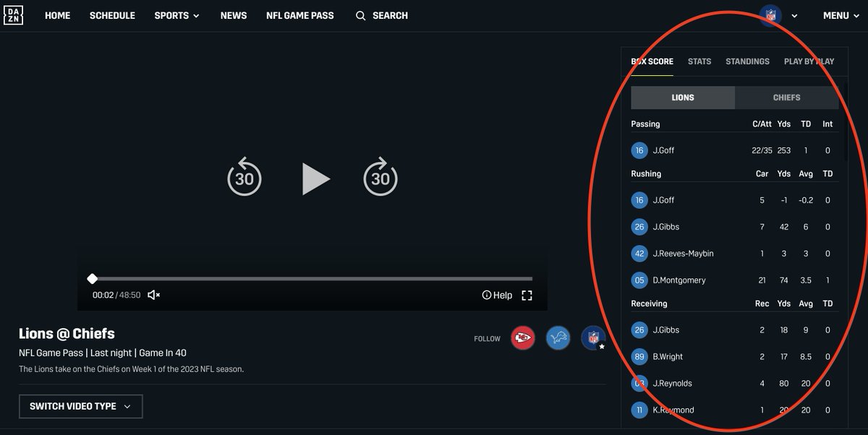This screenshot has height=435, width=868.
Task: Go to Home page
Action: coord(57,15)
